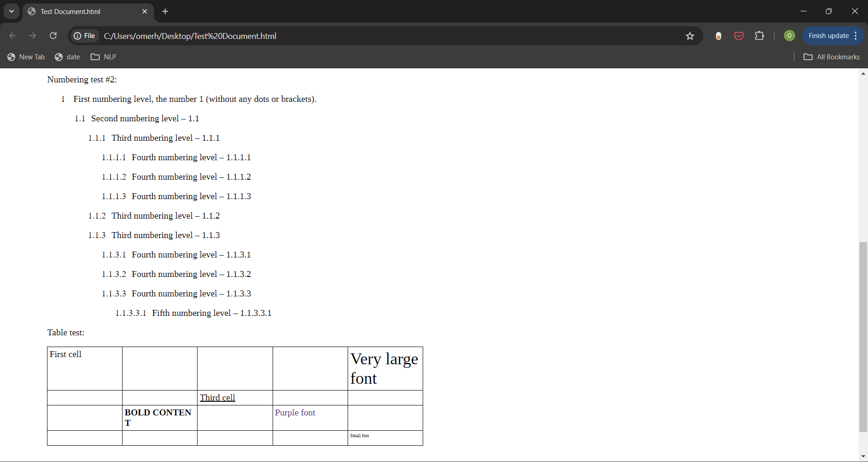Click 'Fourth numbering level – 1.1.1.1' text

(x=191, y=157)
